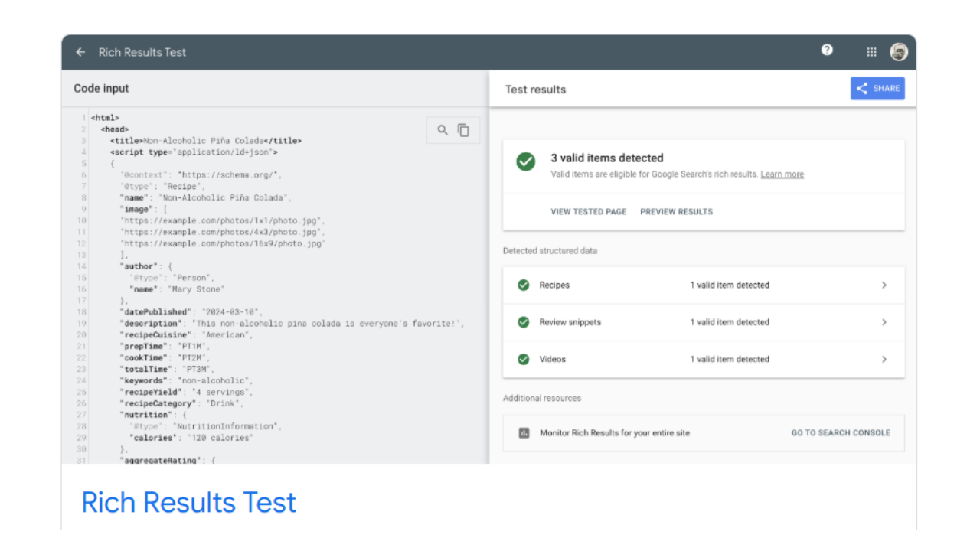Open the account profile avatar
Viewport: 980px width, 551px height.
(899, 52)
